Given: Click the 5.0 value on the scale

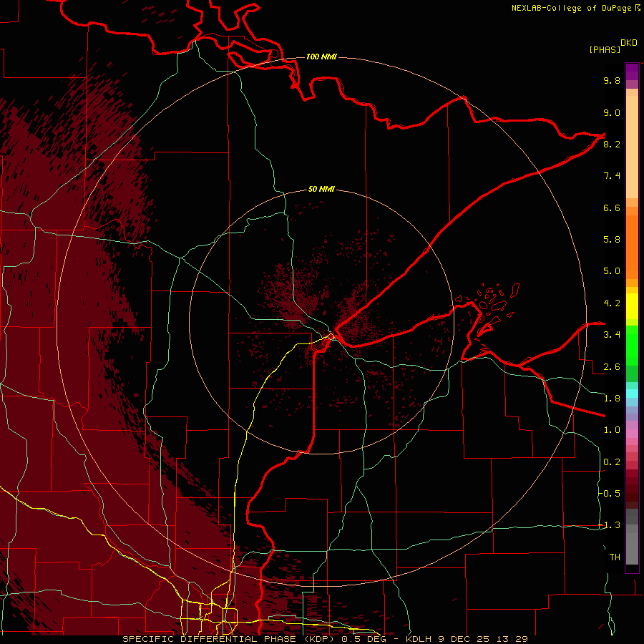Looking at the screenshot, I should coord(612,271).
